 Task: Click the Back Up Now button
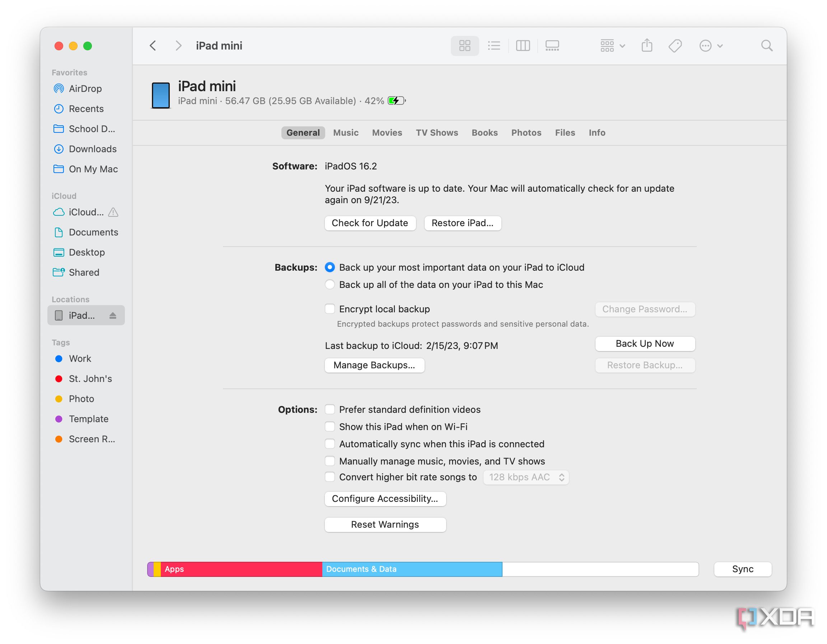[x=645, y=344]
